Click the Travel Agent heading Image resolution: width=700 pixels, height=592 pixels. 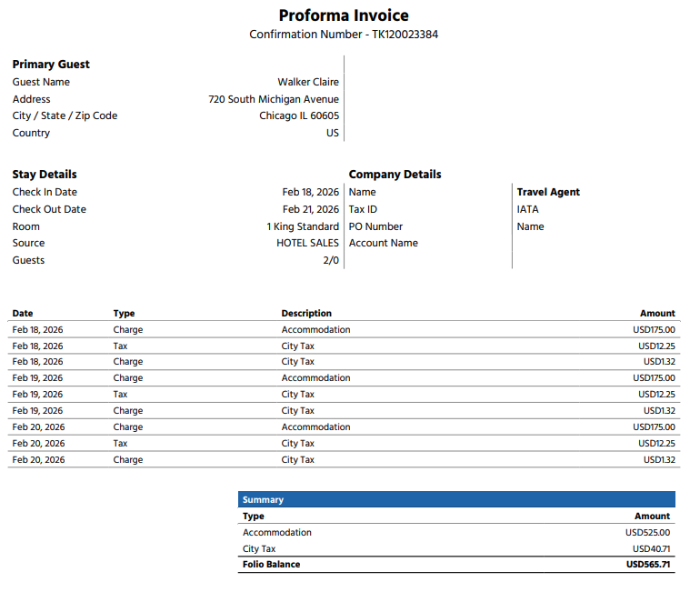coord(548,192)
